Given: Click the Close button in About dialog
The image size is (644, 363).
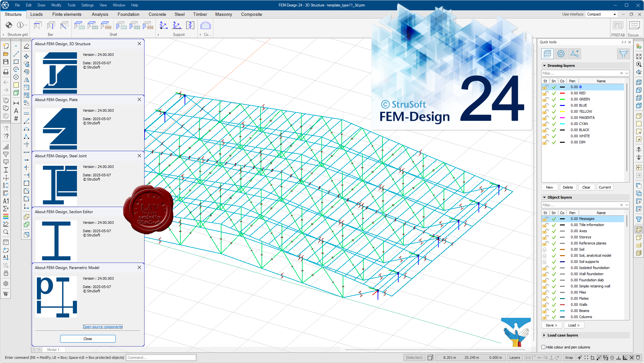Looking at the screenshot, I should pyautogui.click(x=88, y=339).
